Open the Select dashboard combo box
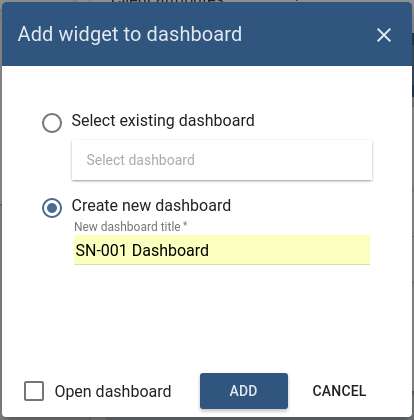This screenshot has height=420, width=414. pyautogui.click(x=222, y=160)
